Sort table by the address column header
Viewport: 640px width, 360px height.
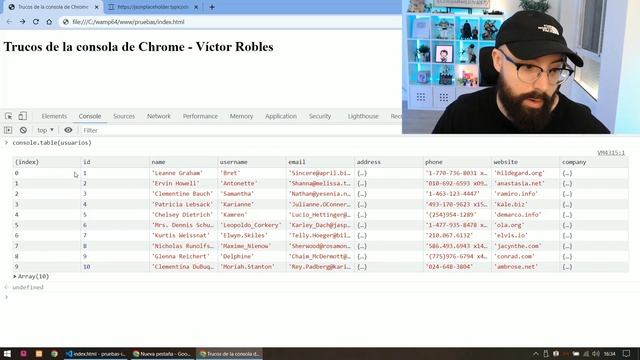click(389, 162)
